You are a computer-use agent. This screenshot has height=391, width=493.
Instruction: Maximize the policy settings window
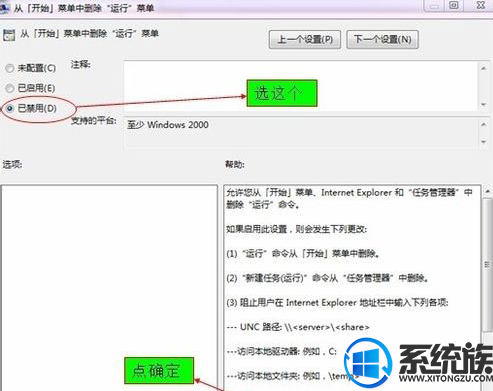[454, 6]
